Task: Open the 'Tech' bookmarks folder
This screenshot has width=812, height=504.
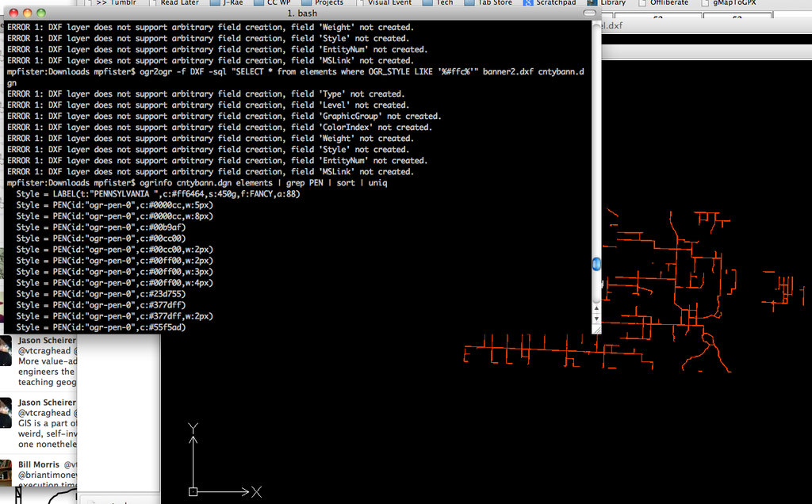Action: tap(438, 2)
